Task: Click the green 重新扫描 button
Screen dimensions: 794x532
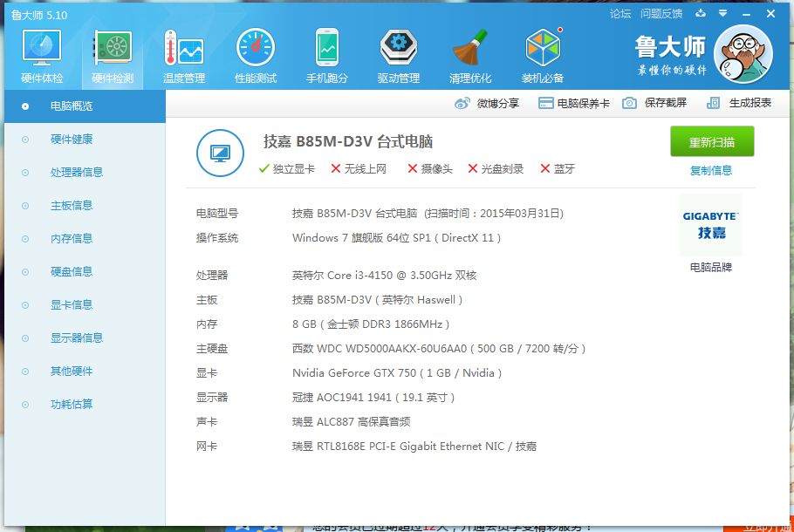Action: (x=712, y=142)
